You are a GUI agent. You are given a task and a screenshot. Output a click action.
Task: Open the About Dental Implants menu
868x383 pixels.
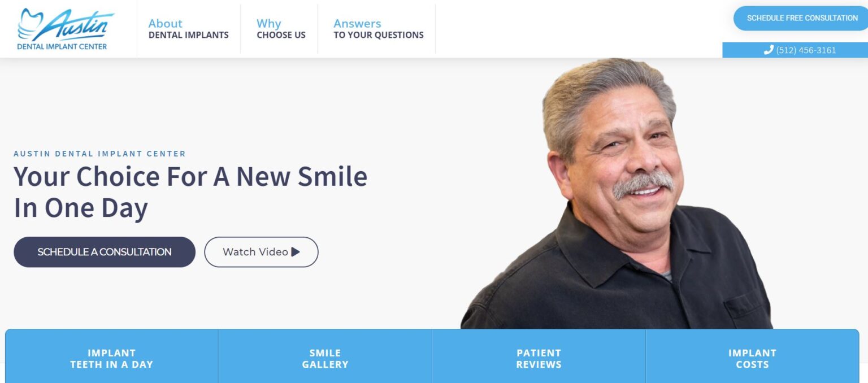pos(189,29)
